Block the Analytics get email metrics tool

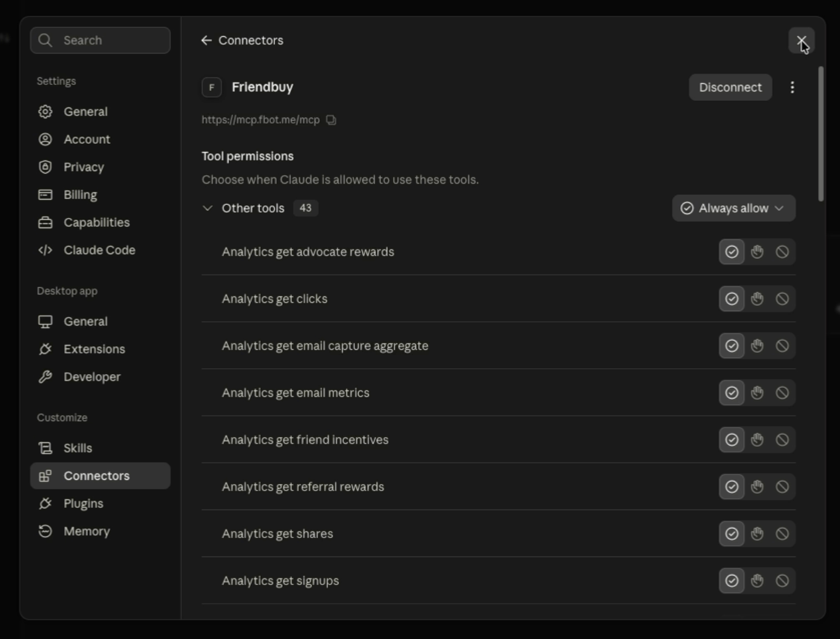782,393
